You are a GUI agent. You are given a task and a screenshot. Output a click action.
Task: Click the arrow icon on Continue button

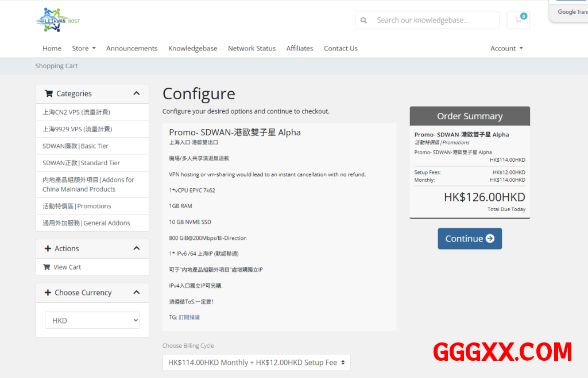(490, 239)
